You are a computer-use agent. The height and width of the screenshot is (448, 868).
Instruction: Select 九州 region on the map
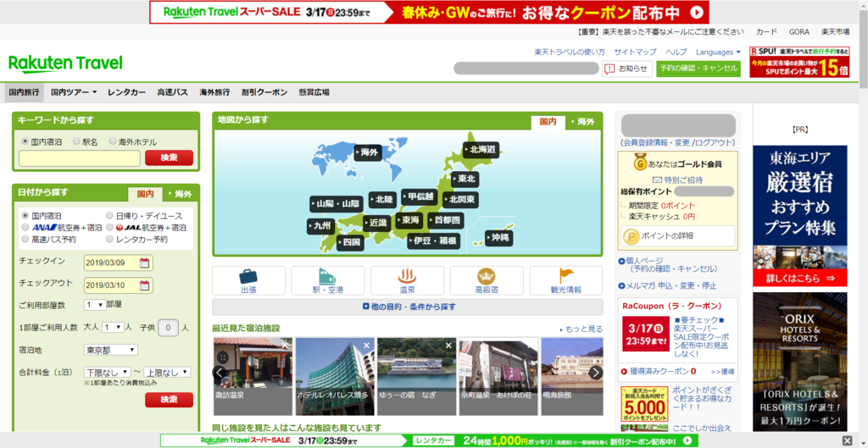(321, 225)
